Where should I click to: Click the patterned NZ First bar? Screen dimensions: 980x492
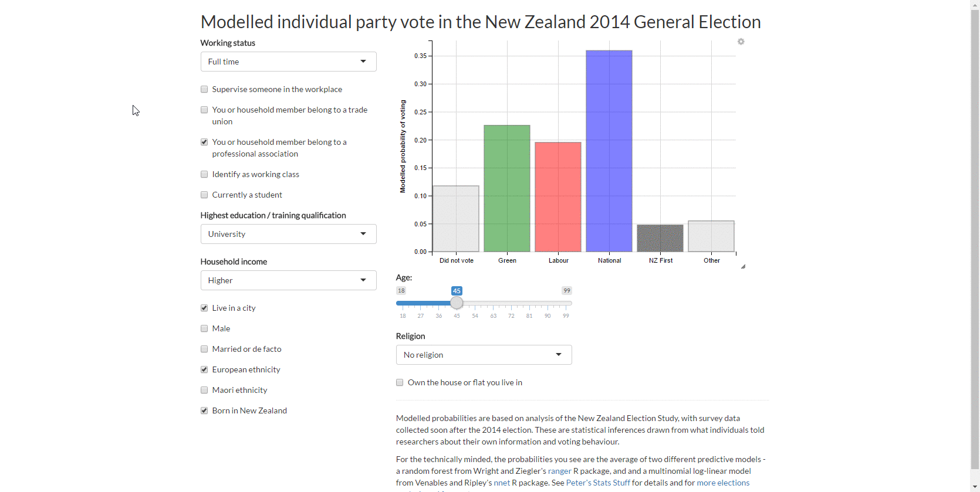(660, 238)
